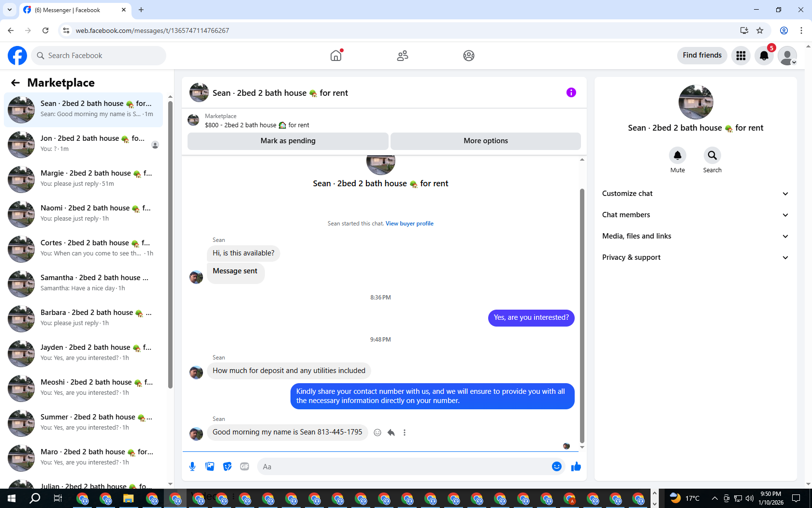
Task: Attach a file using the photo icon
Action: tap(210, 466)
